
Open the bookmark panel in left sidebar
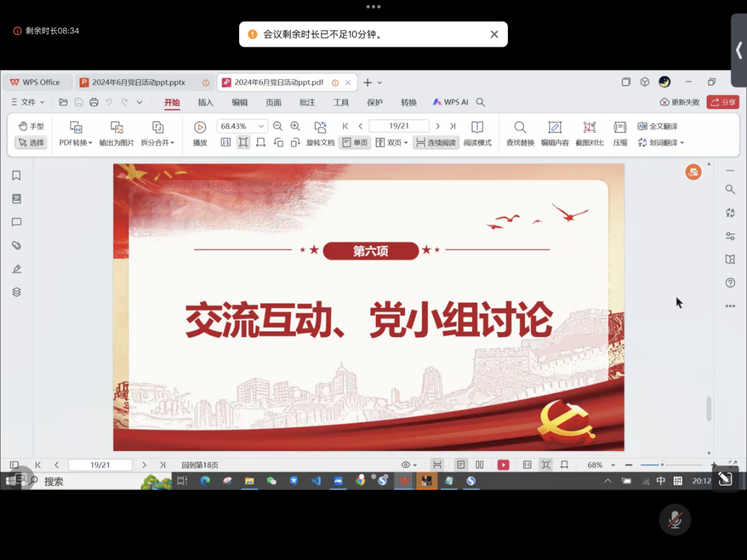[x=17, y=175]
